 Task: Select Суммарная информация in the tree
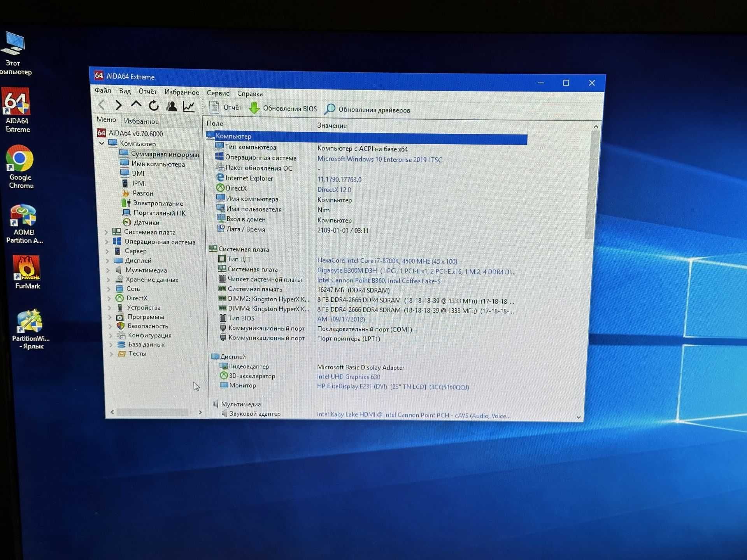(x=159, y=154)
